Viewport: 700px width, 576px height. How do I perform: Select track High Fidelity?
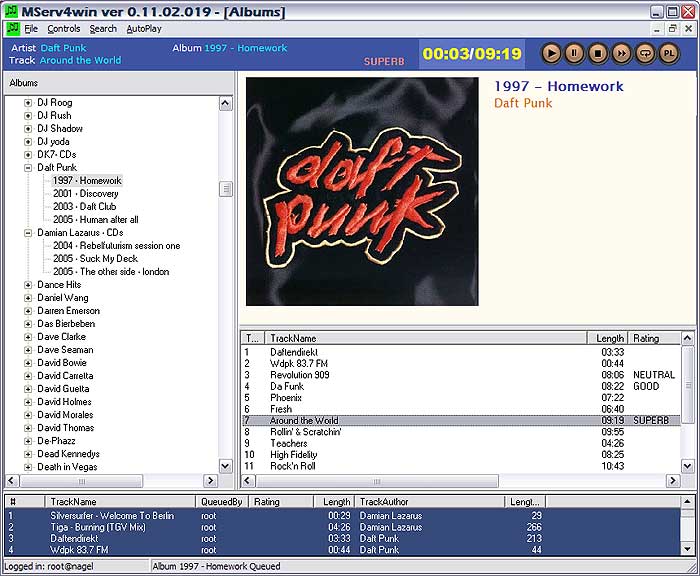461,455
